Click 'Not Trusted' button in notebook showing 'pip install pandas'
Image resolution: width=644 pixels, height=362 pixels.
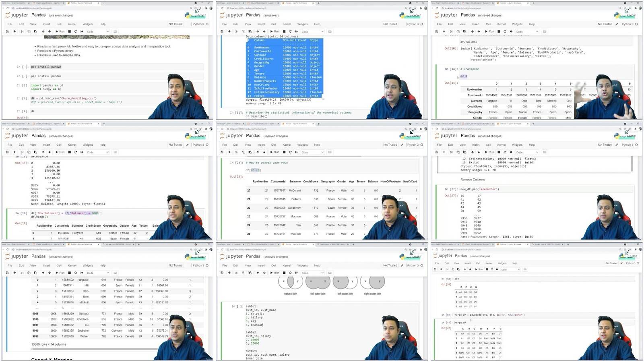click(175, 24)
